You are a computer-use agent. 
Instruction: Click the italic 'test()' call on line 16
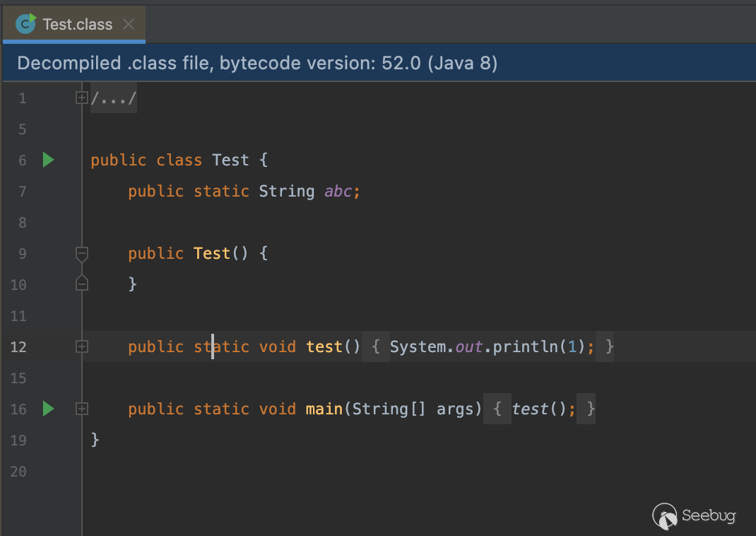538,409
